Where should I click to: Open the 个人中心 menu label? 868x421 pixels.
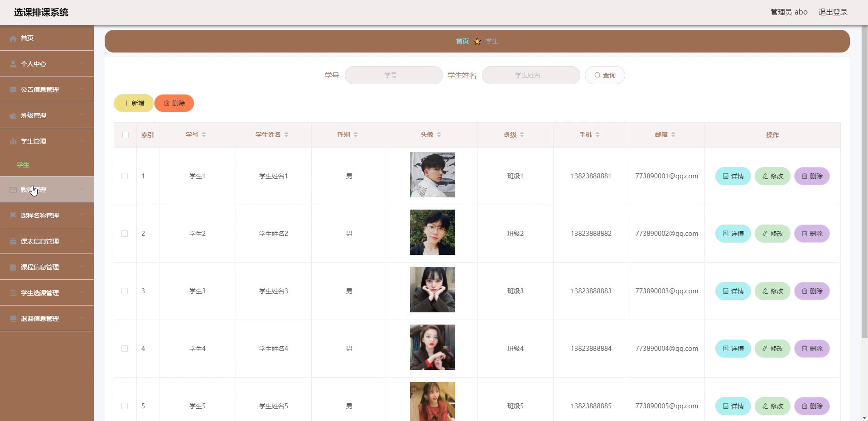[34, 64]
